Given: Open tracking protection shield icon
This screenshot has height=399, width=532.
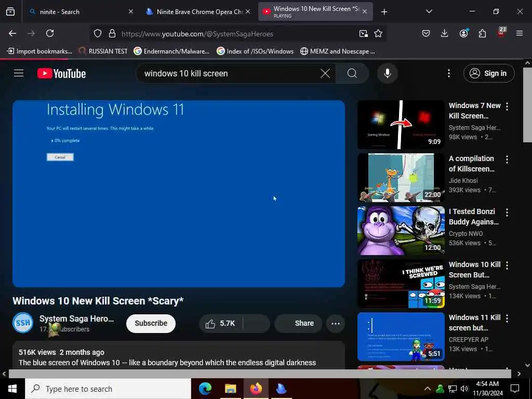Looking at the screenshot, I should (x=98, y=33).
